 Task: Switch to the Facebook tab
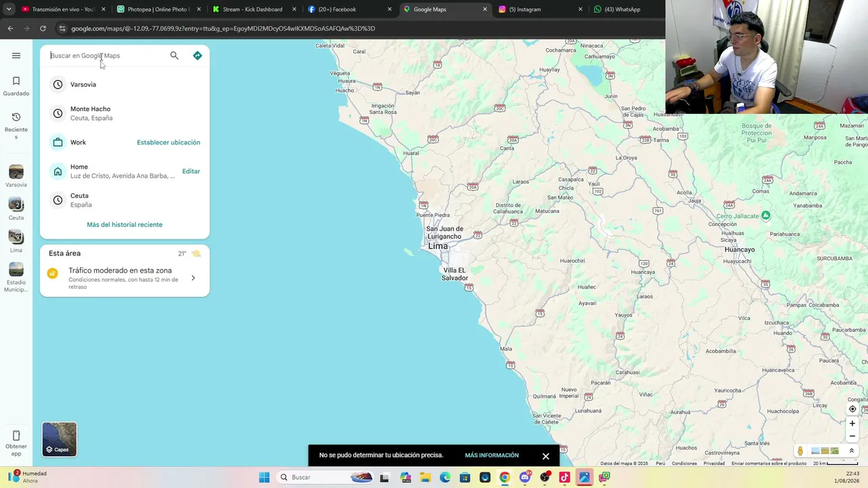(x=349, y=9)
